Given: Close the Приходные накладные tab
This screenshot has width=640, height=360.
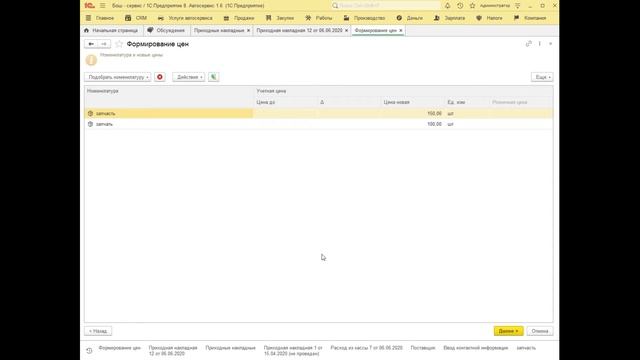Looking at the screenshot, I should (248, 31).
